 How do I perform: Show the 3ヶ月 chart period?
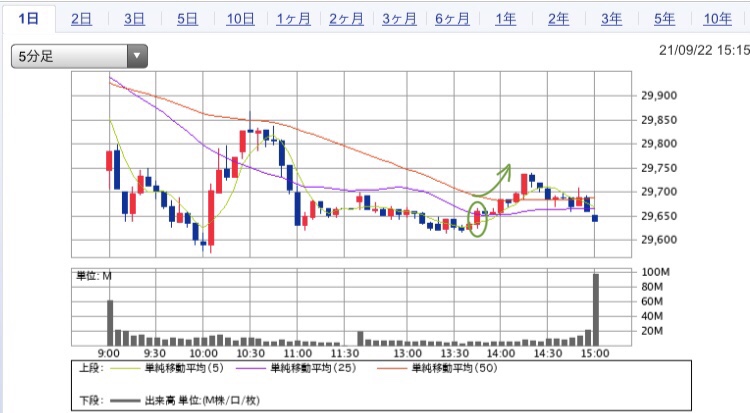(399, 19)
